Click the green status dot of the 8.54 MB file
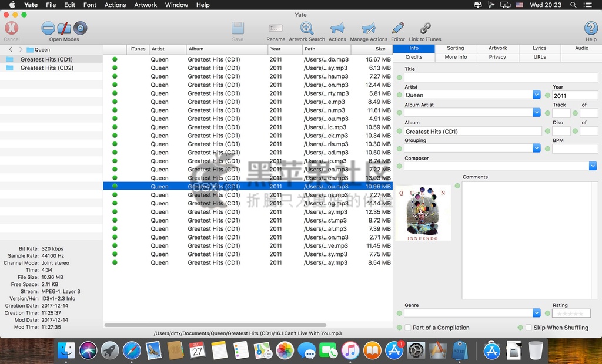Screen dimensions: 602x364 (115, 263)
